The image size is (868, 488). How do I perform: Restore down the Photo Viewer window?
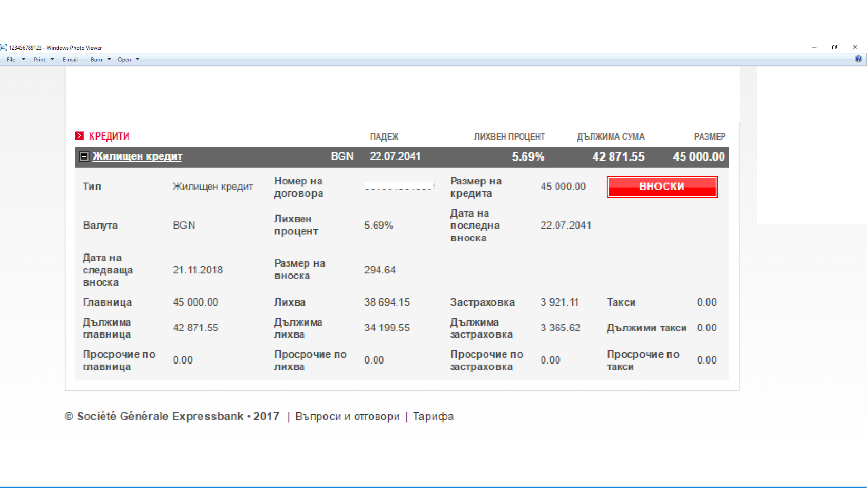(x=835, y=47)
